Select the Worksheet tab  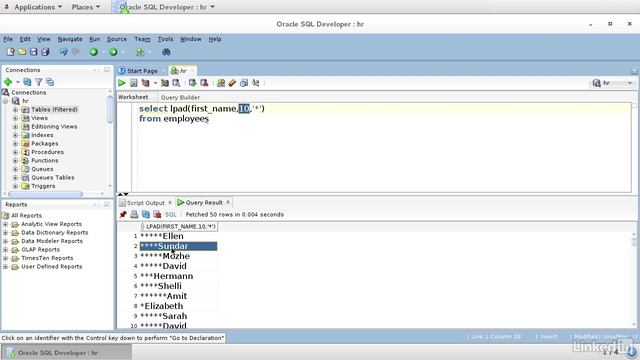pyautogui.click(x=133, y=97)
